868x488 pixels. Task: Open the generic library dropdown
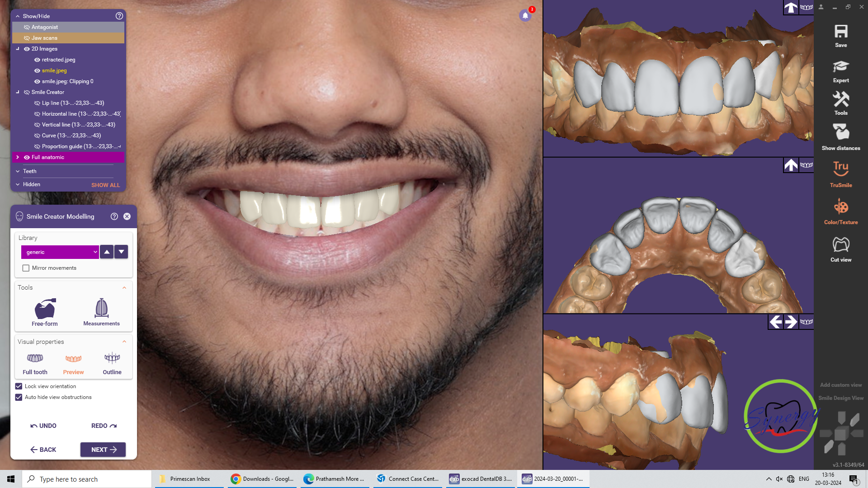[60, 252]
